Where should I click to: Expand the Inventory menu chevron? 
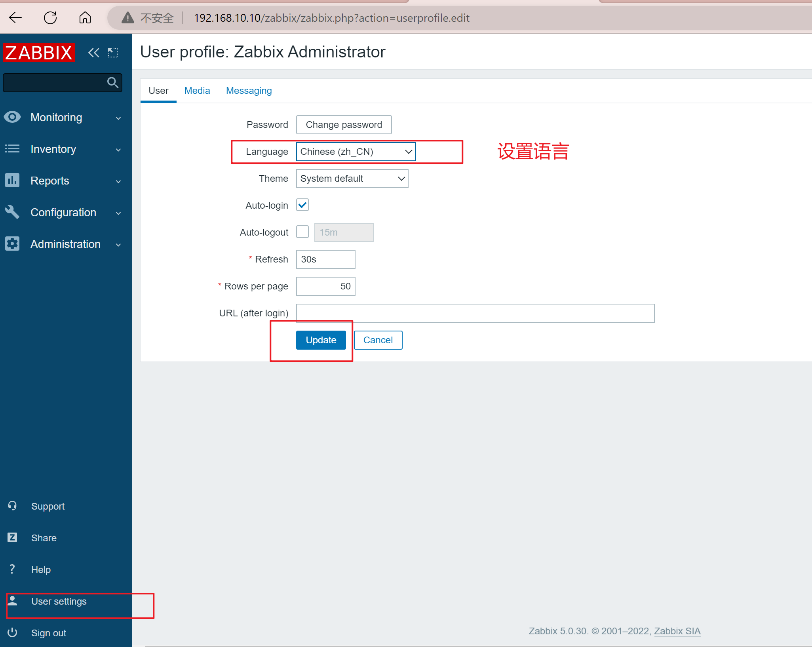[118, 150]
